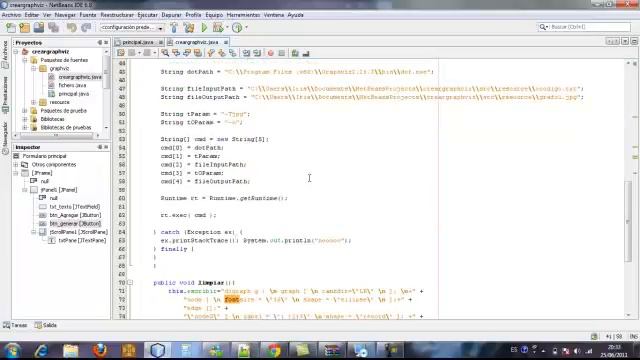The height and width of the screenshot is (360, 640).
Task: Start macro recording with the red circle
Action: point(271,53)
